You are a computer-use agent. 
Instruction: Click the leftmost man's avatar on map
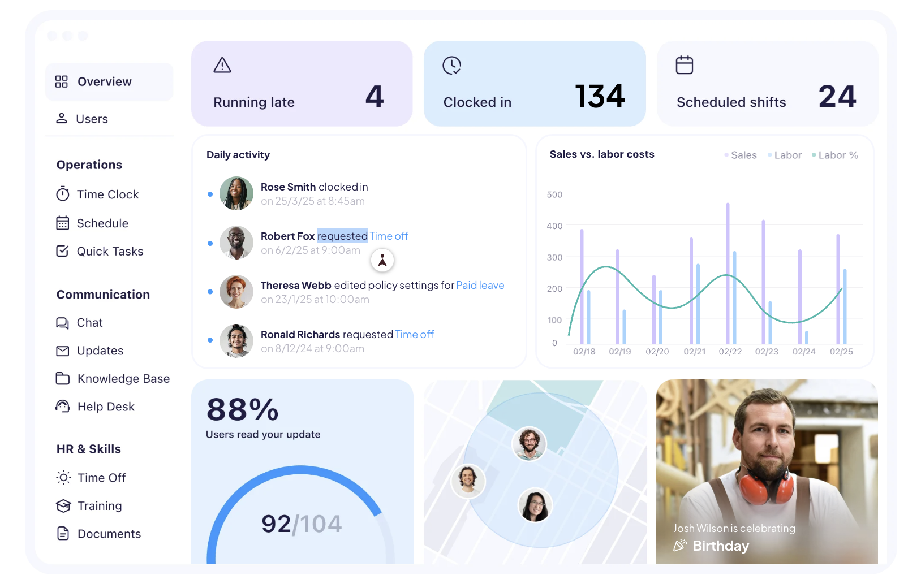point(468,481)
